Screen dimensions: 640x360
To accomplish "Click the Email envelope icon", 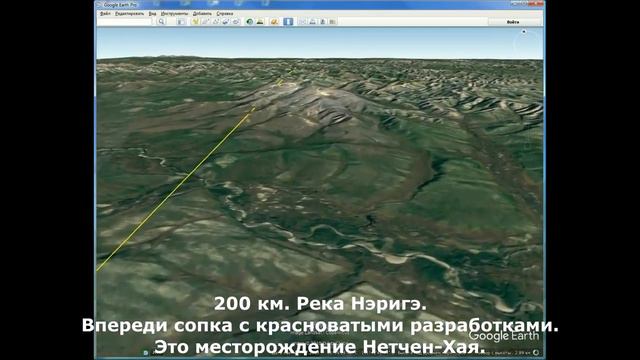I will (x=302, y=22).
